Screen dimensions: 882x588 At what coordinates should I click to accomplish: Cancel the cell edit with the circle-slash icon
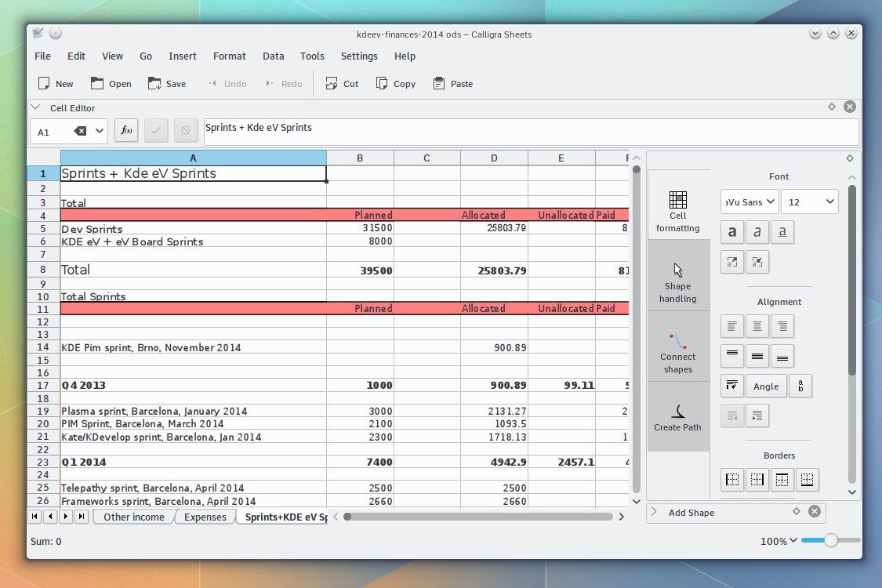coord(186,131)
